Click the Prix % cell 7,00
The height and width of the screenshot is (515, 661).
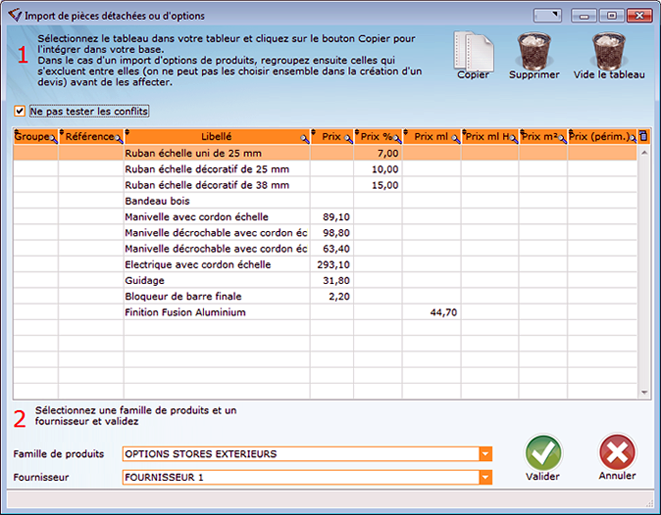pyautogui.click(x=378, y=153)
